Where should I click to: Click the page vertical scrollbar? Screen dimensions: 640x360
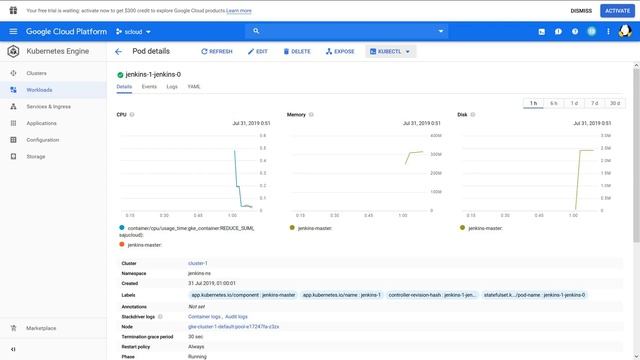636,155
